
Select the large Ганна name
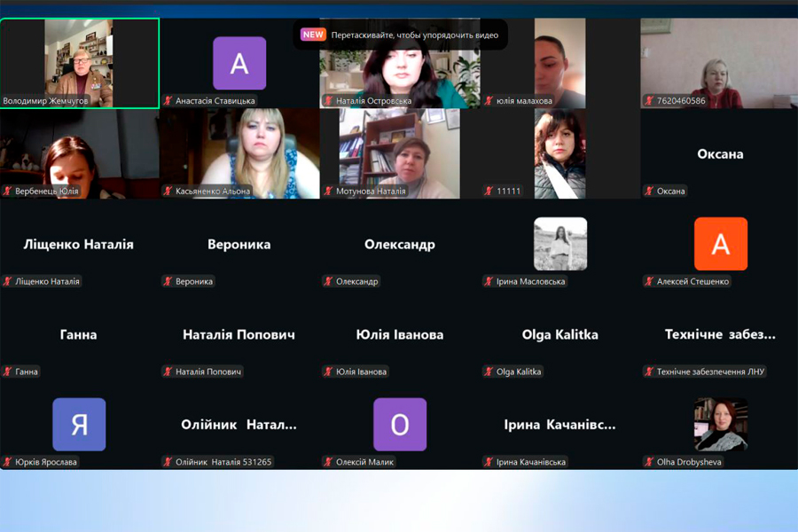pos(78,334)
